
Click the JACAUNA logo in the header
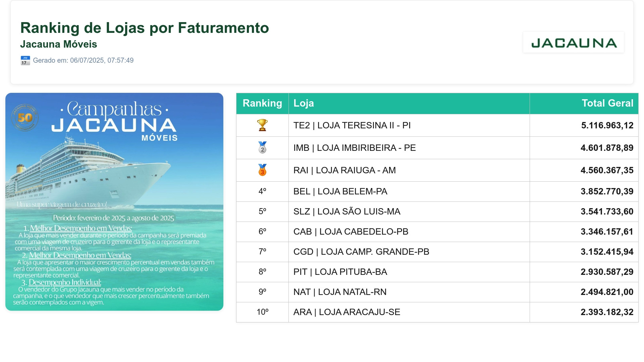(574, 43)
